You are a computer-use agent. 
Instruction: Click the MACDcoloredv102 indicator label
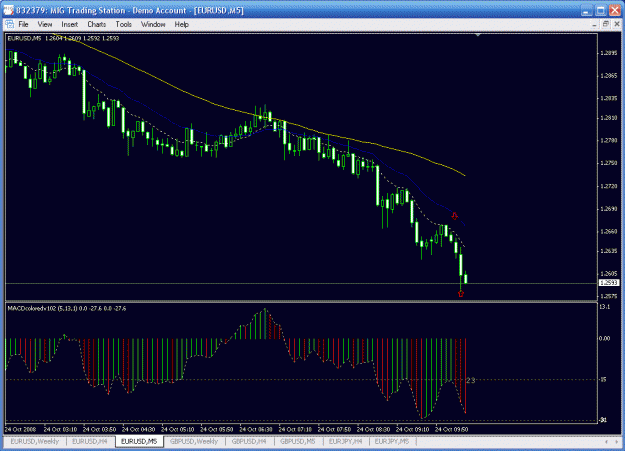[x=67, y=308]
